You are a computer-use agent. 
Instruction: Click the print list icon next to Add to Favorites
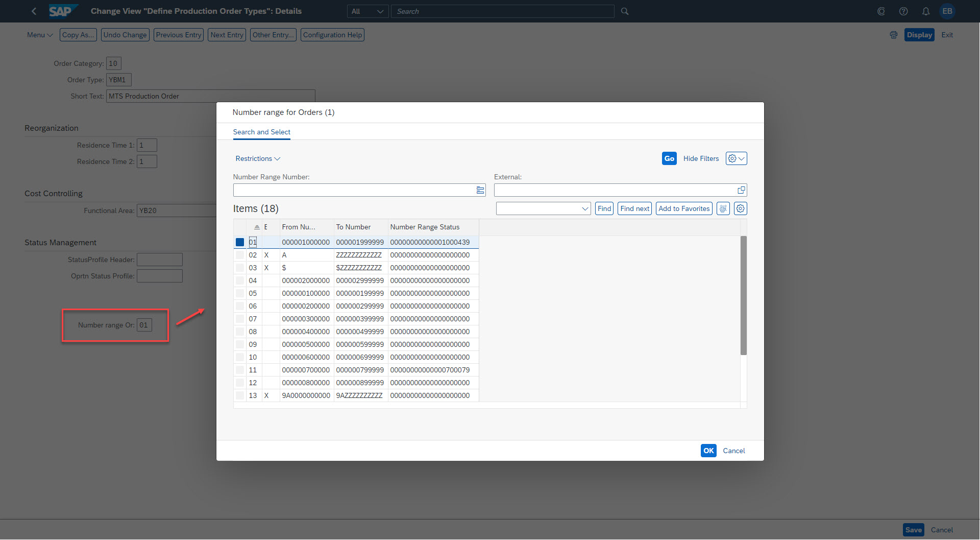coord(723,208)
